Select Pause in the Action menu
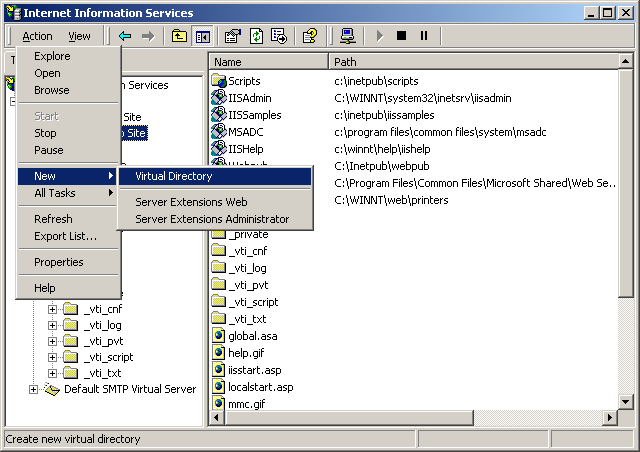Viewport: 640px width, 452px height. 68,150
